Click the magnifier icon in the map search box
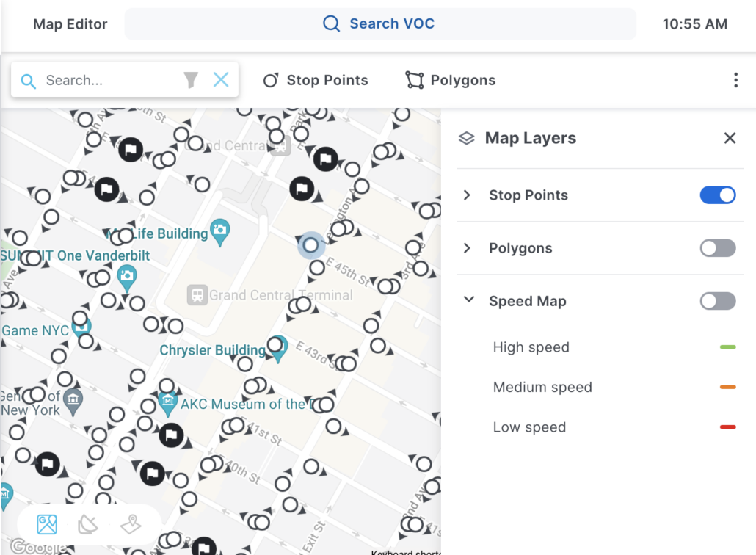 tap(29, 81)
